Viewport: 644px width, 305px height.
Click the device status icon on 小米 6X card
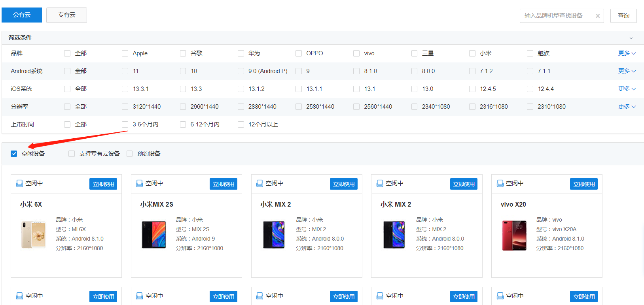(x=19, y=183)
